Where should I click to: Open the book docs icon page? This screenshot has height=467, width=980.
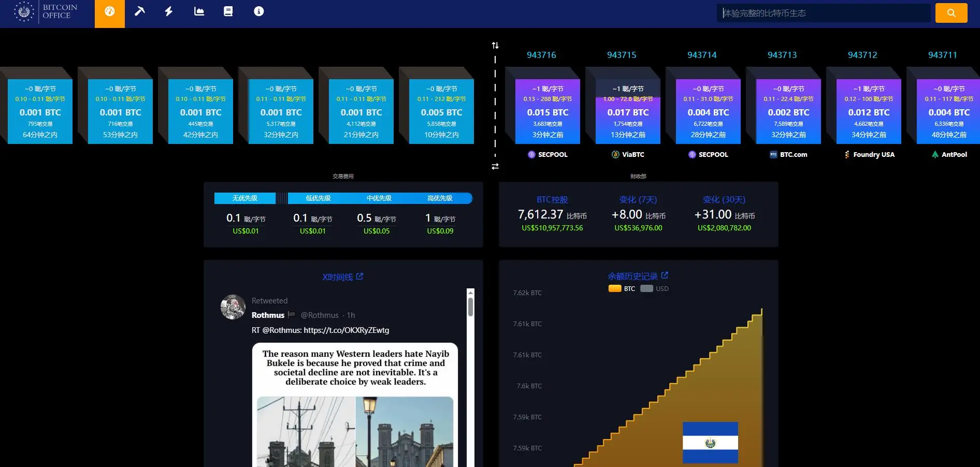[x=228, y=11]
